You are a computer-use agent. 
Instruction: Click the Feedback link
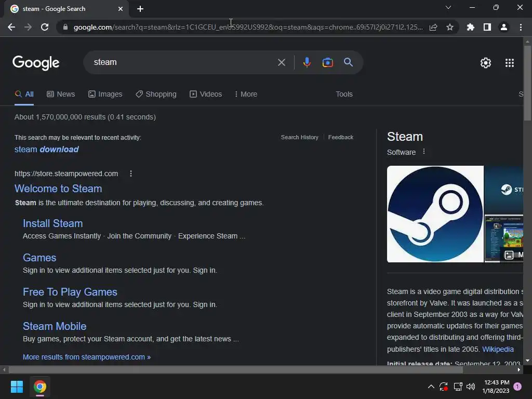(x=341, y=137)
